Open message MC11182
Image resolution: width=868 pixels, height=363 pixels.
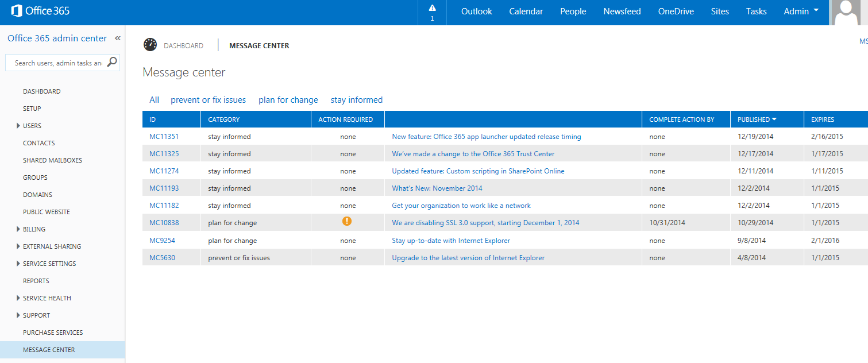click(x=164, y=206)
